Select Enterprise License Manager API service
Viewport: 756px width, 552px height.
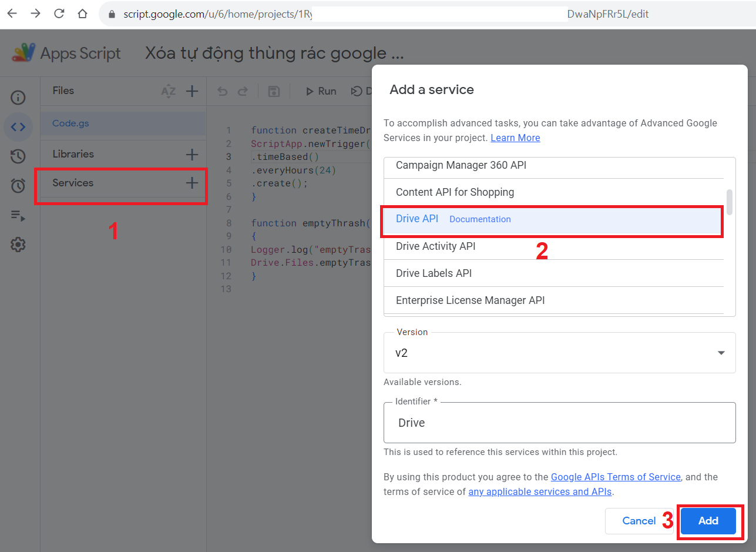tap(553, 300)
